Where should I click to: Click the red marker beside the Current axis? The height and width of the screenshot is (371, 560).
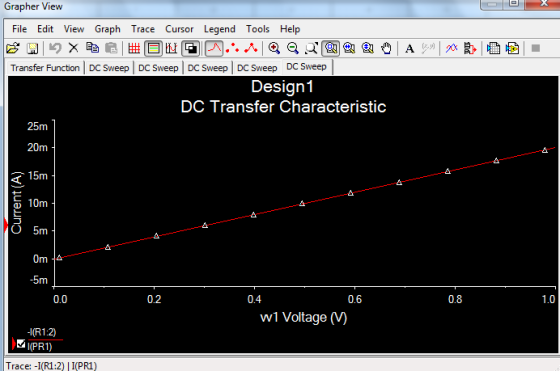[x=6, y=225]
